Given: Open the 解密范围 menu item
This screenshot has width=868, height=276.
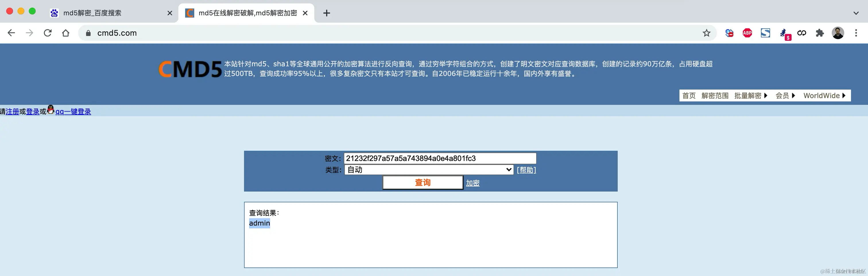Looking at the screenshot, I should click(715, 95).
